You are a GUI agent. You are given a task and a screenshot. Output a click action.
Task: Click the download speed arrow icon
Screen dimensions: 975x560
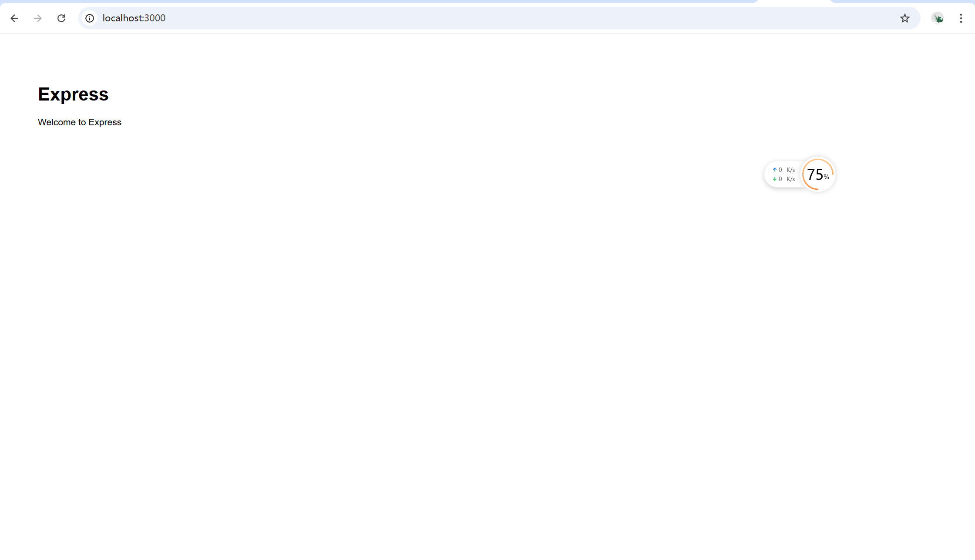[775, 179]
